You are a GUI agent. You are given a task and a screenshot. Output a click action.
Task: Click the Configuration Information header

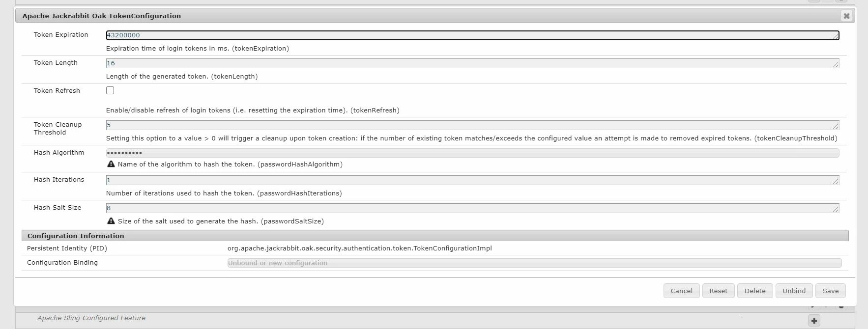tap(435, 236)
